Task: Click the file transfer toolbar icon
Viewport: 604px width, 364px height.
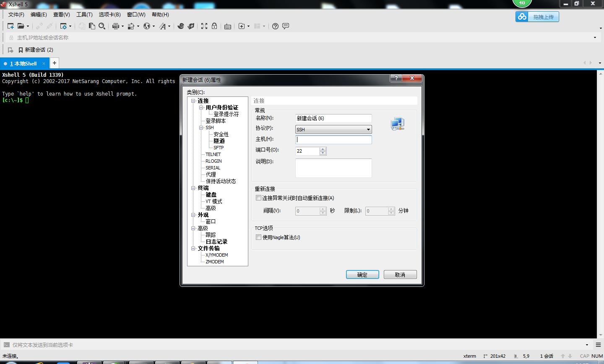Action: pos(131,26)
